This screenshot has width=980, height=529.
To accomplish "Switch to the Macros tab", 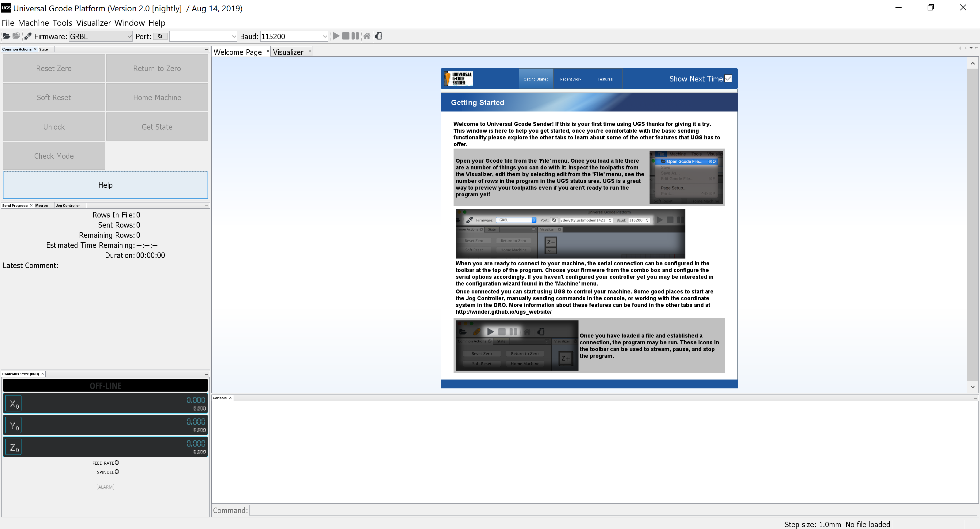I will (x=42, y=205).
